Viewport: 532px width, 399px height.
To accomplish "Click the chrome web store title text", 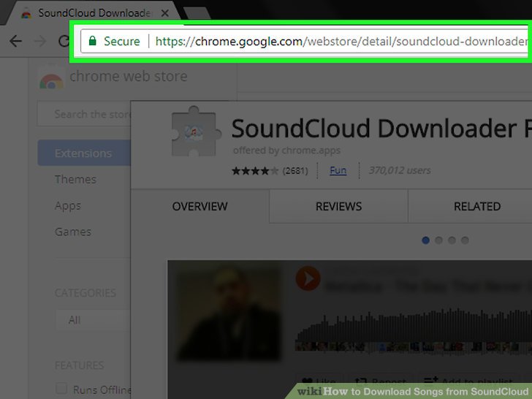I will tap(129, 76).
